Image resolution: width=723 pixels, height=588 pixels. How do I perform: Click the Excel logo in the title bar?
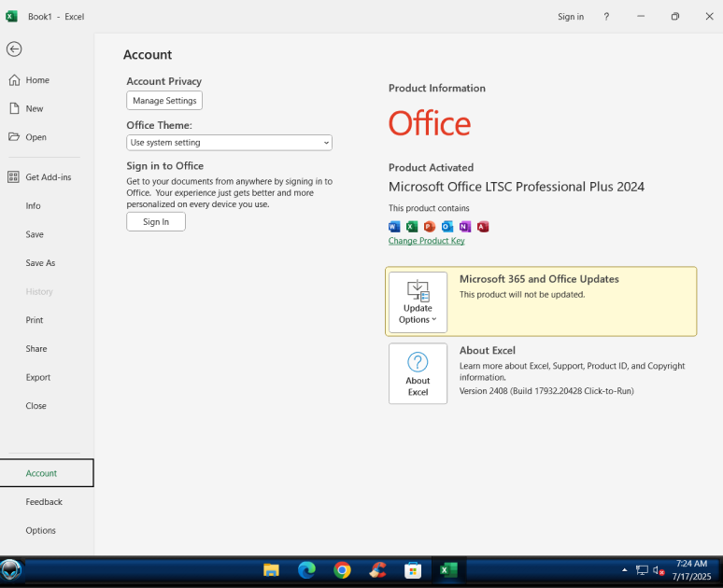11,17
